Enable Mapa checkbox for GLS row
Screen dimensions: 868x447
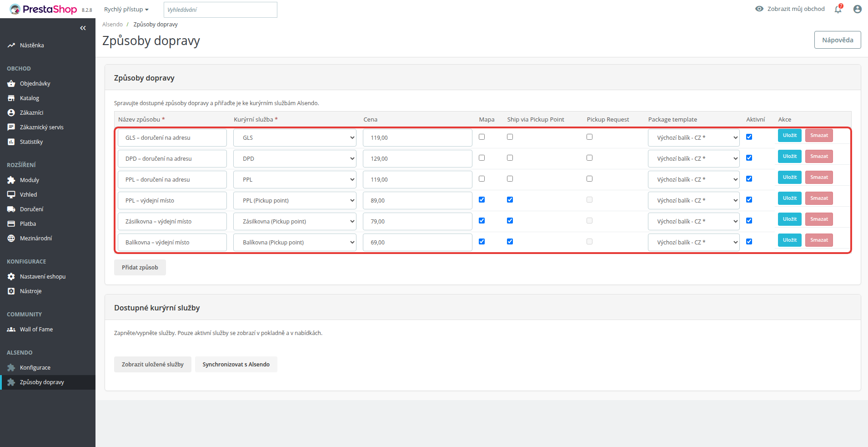pos(482,137)
